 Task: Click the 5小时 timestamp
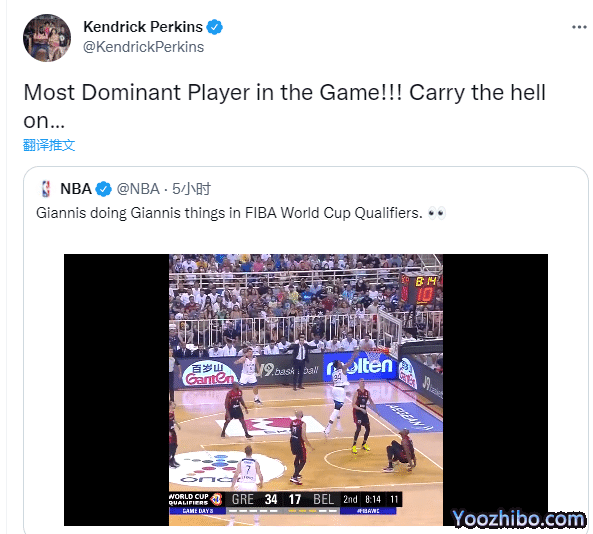click(191, 189)
